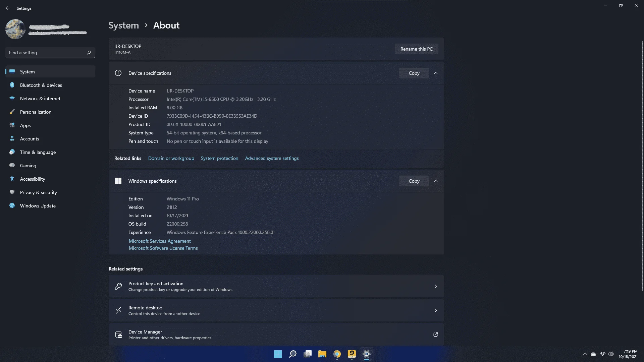Click the search magnifier in Find a setting
Image resolution: width=644 pixels, height=362 pixels.
pyautogui.click(x=89, y=53)
